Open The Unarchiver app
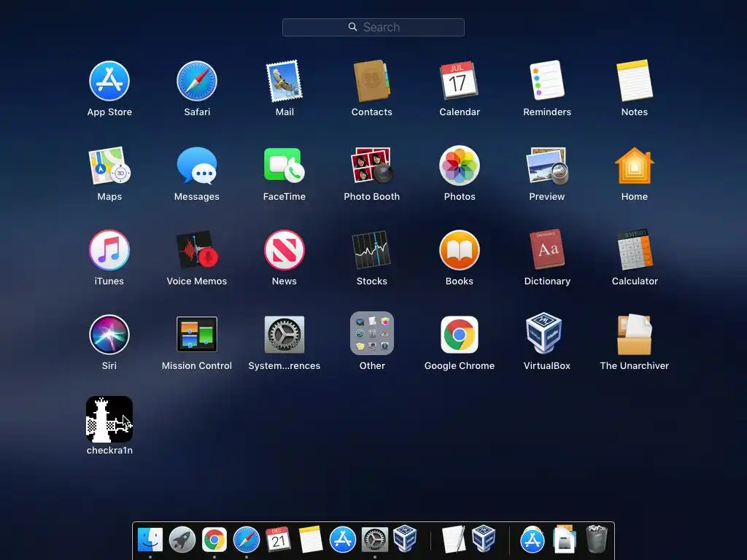This screenshot has width=747, height=560. (x=635, y=334)
